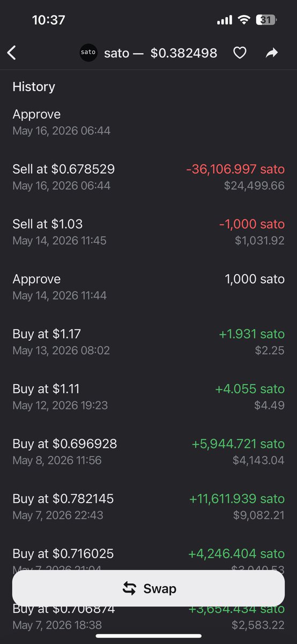The width and height of the screenshot is (297, 644).
Task: Open the Buy at $1.17 transaction
Action: 148,342
